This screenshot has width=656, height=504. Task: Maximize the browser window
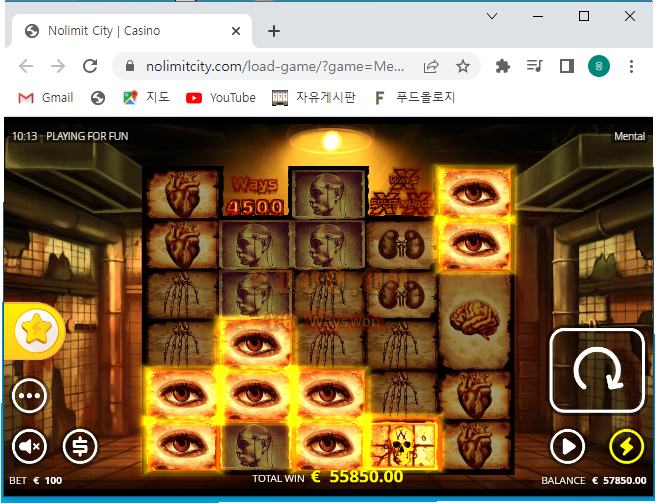[x=584, y=16]
